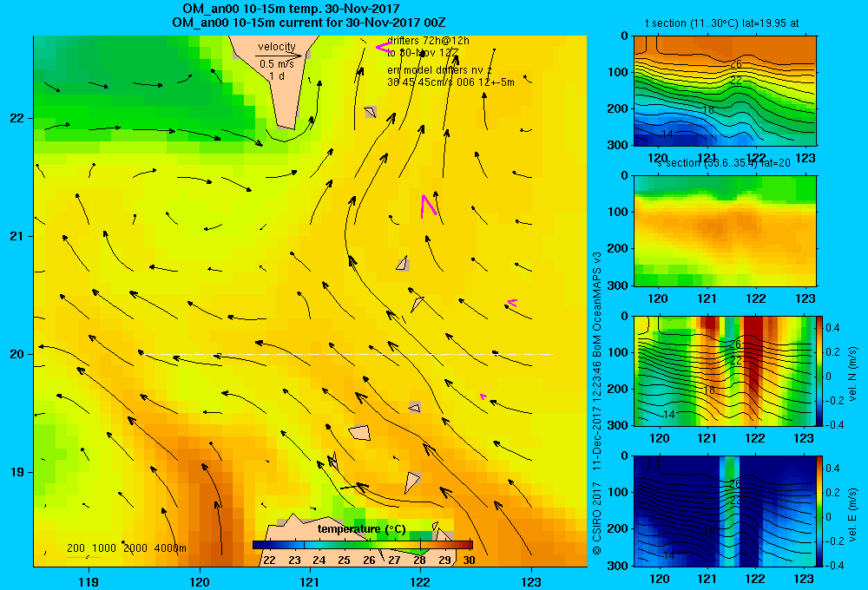Click the '123' longitude label under vel. E panel

[804, 579]
